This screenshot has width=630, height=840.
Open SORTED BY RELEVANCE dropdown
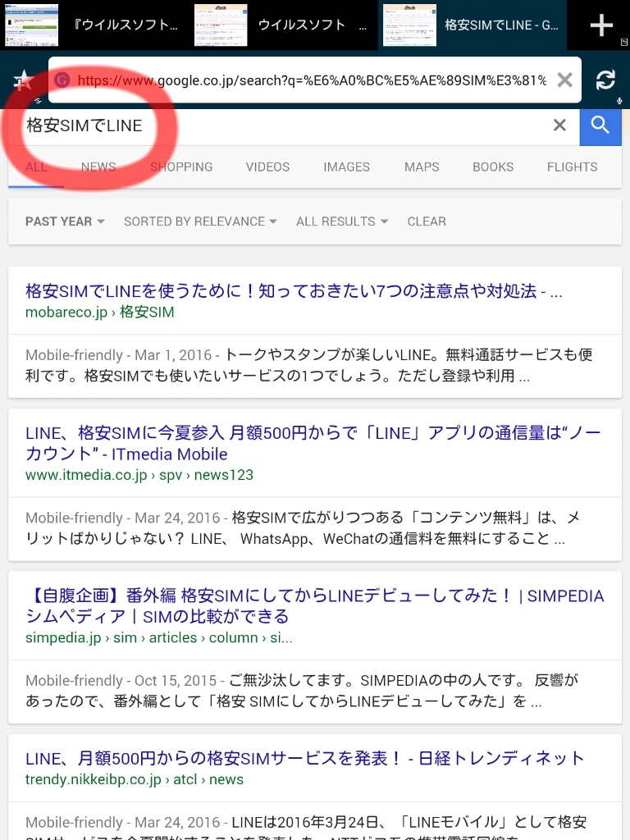pos(200,221)
